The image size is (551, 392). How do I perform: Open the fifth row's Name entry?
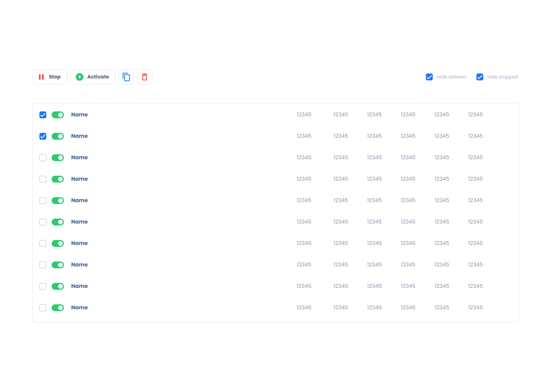tap(80, 200)
